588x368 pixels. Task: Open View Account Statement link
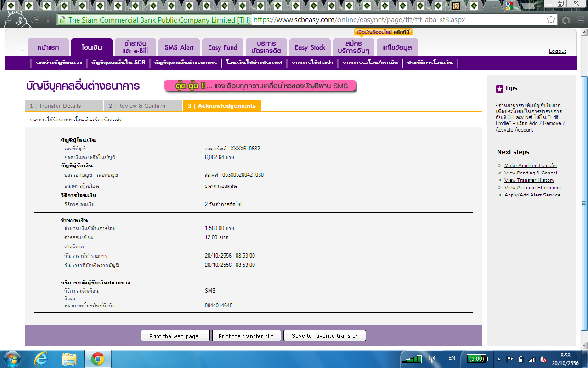click(533, 188)
